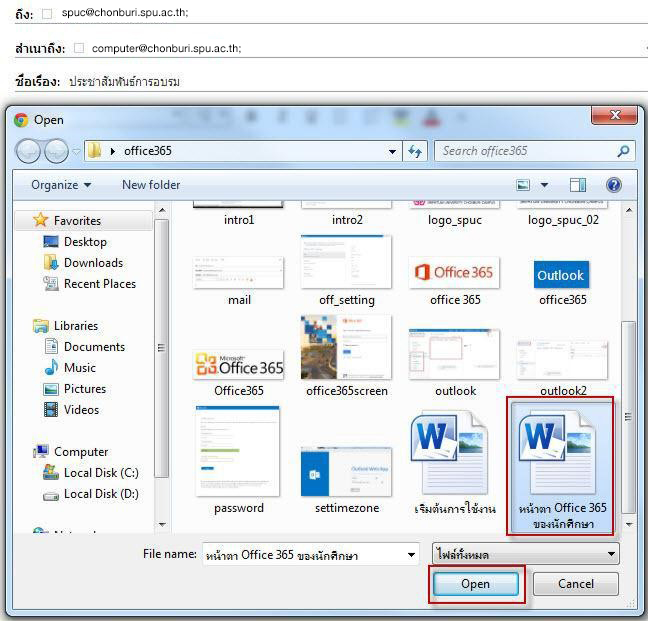Select the intro1 file
The width and height of the screenshot is (648, 621).
tap(239, 214)
